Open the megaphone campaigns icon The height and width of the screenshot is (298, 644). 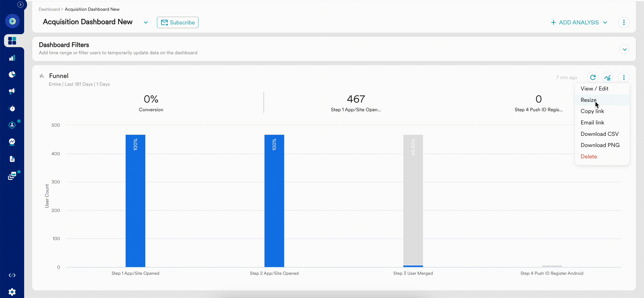point(12,91)
